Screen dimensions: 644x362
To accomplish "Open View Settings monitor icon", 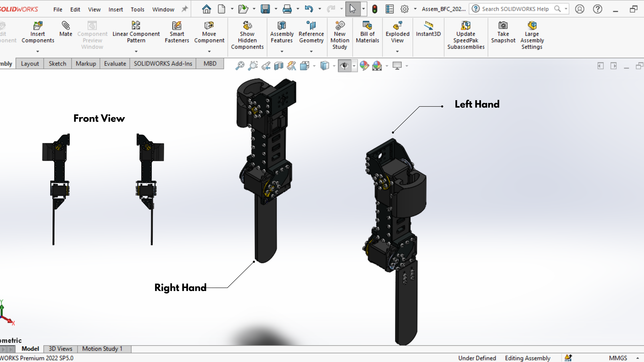I will pos(397,66).
